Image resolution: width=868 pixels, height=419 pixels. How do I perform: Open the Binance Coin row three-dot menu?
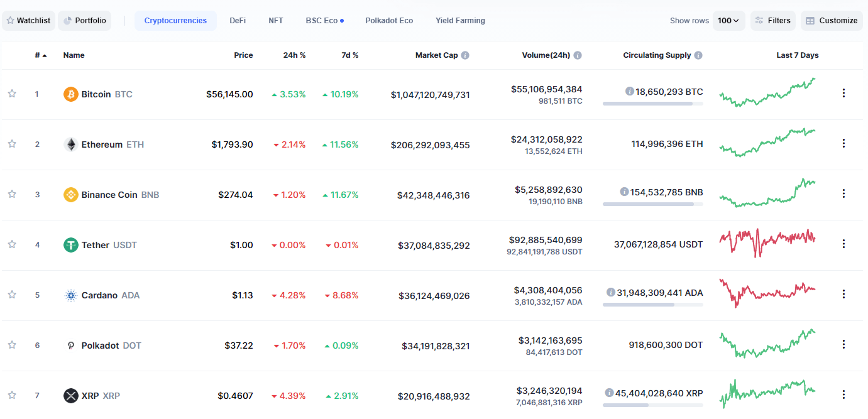point(843,193)
